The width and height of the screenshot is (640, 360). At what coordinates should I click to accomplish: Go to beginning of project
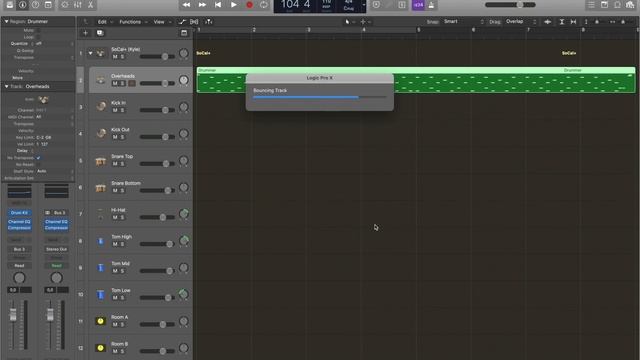coord(218,4)
